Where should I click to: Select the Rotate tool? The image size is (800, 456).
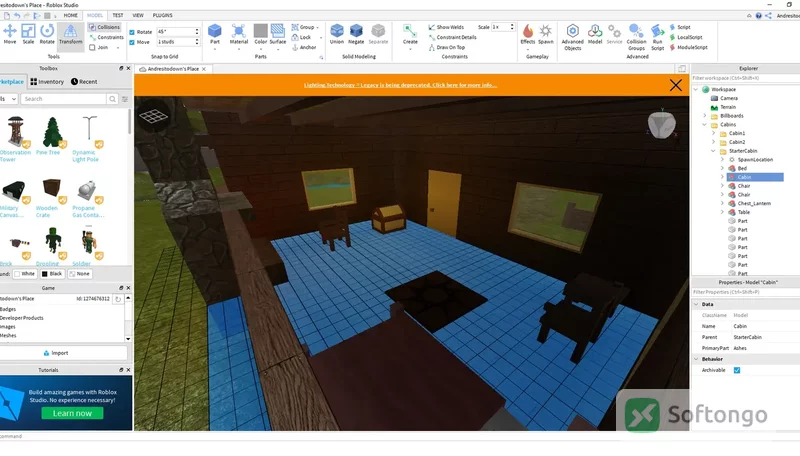47,34
